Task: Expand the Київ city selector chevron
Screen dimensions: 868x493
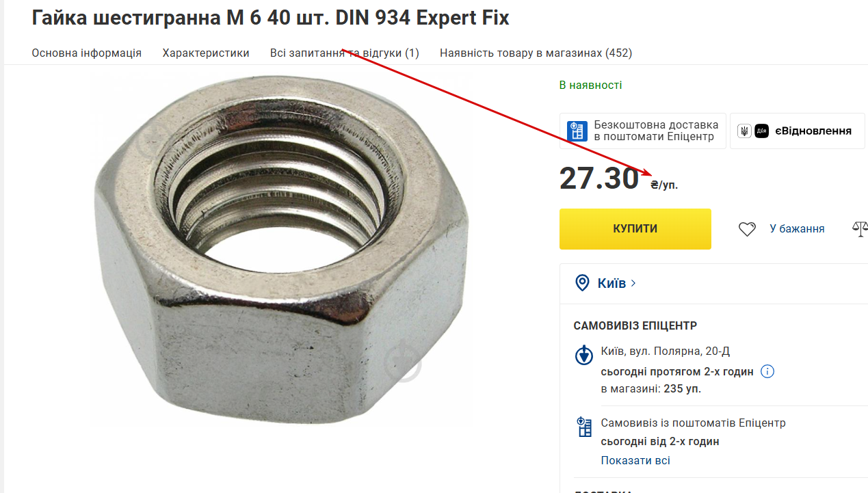Action: (x=633, y=283)
